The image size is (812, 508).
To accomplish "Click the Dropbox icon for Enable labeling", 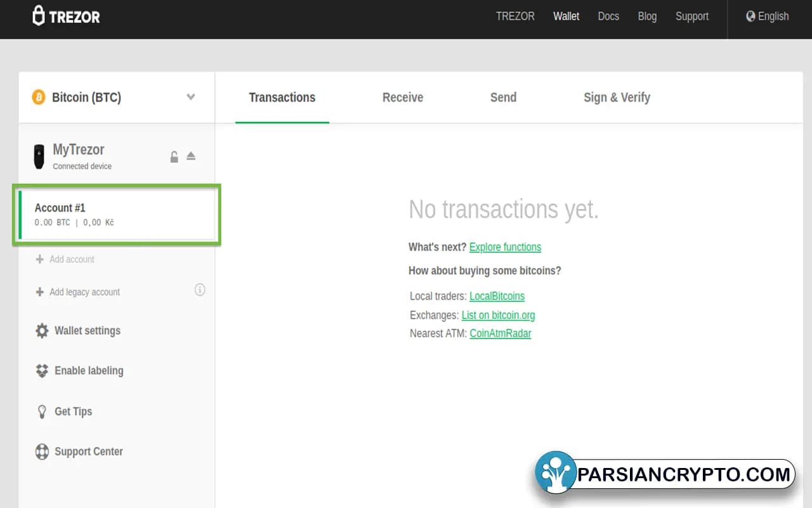I will coord(42,371).
